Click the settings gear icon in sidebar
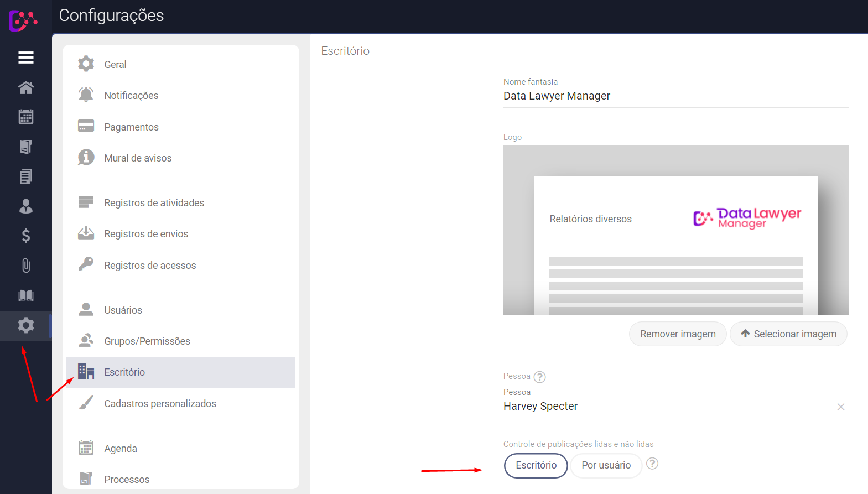The width and height of the screenshot is (868, 494). (x=26, y=325)
